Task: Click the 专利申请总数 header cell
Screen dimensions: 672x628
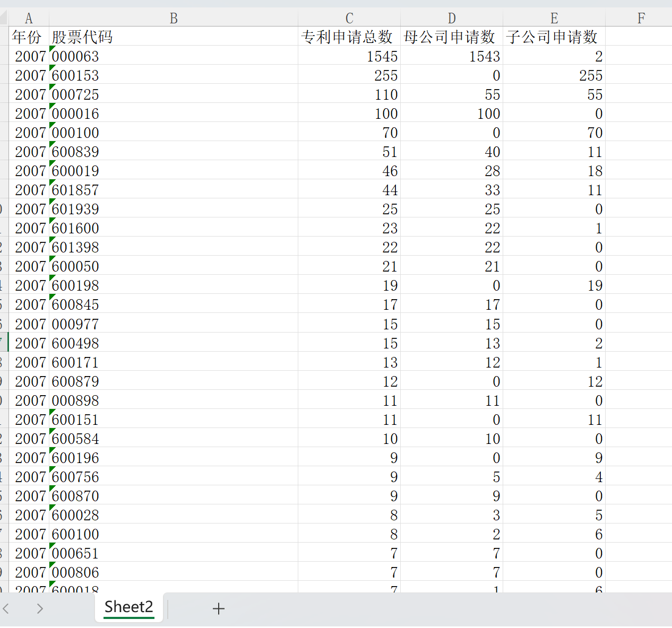Action: point(349,36)
